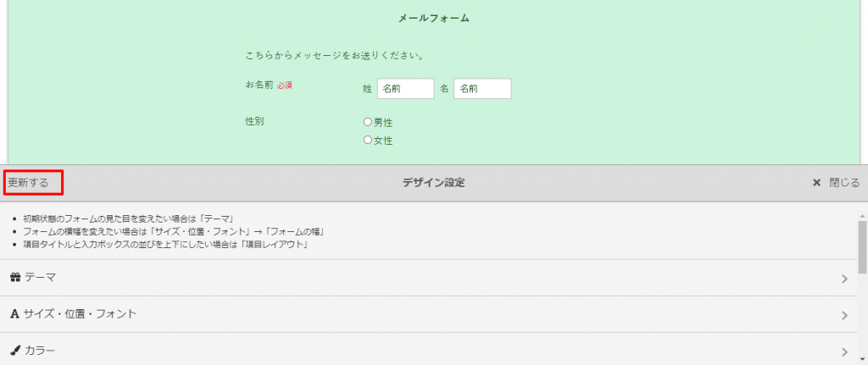Image resolution: width=868 pixels, height=365 pixels.
Task: Click the gift icon beside テーマ
Action: pyautogui.click(x=15, y=278)
